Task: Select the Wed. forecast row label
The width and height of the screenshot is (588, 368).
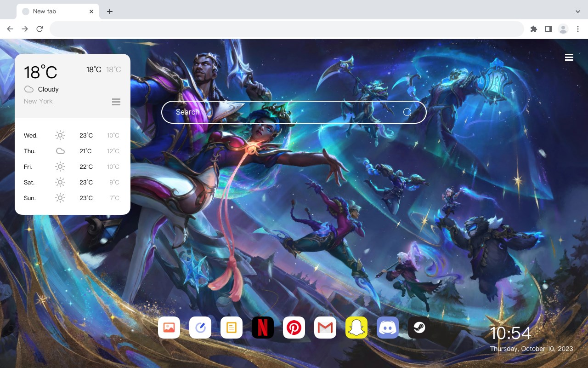Action: click(31, 135)
